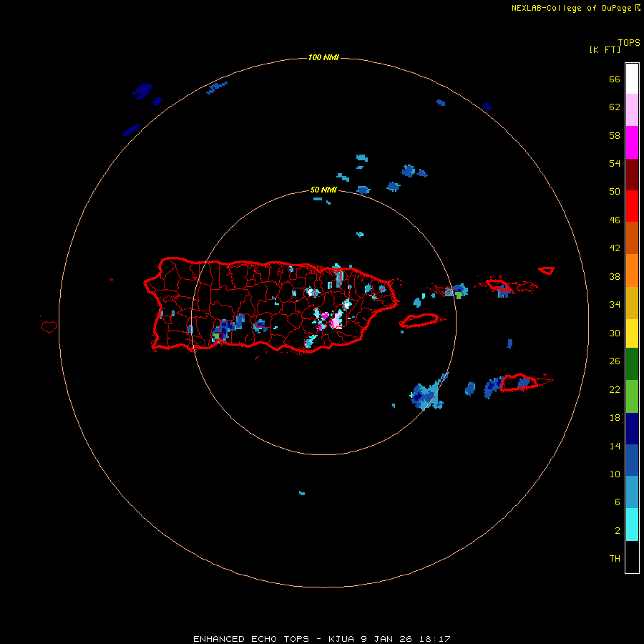Click the light pink echo cell over eastern Puerto Rico
The height and width of the screenshot is (644, 644).
(x=337, y=320)
